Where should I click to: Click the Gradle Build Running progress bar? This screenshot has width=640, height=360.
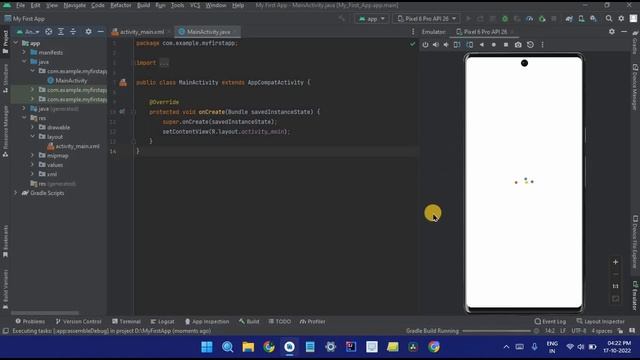pyautogui.click(x=496, y=331)
